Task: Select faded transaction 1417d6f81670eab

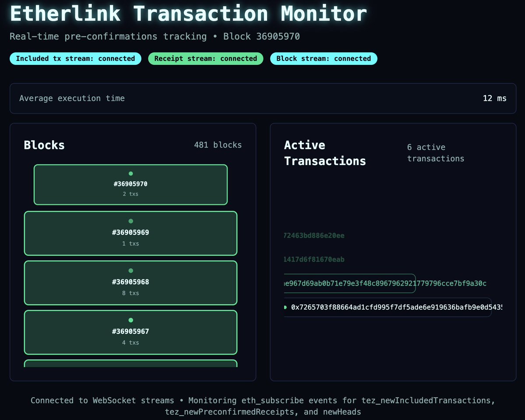Action: (x=314, y=259)
